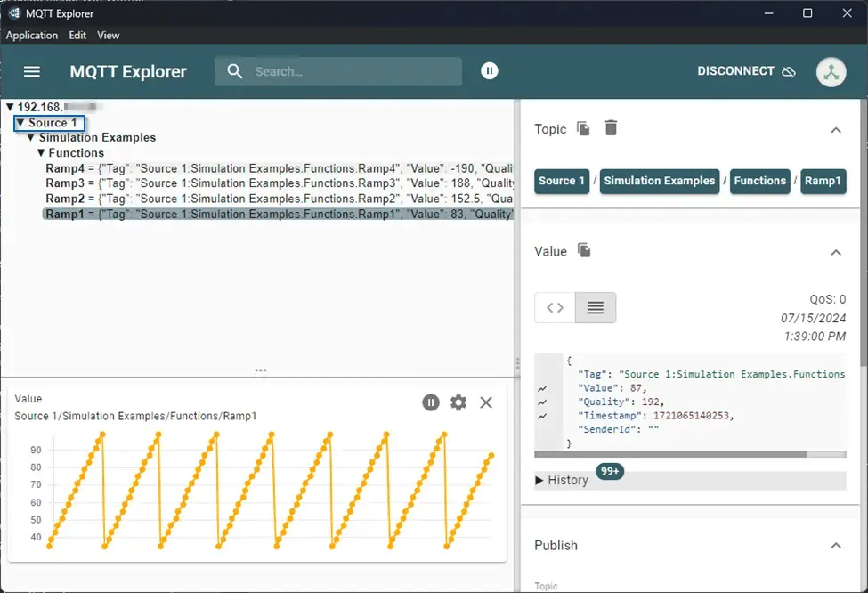
Task: Copy the value payload with the copy icon
Action: [585, 251]
